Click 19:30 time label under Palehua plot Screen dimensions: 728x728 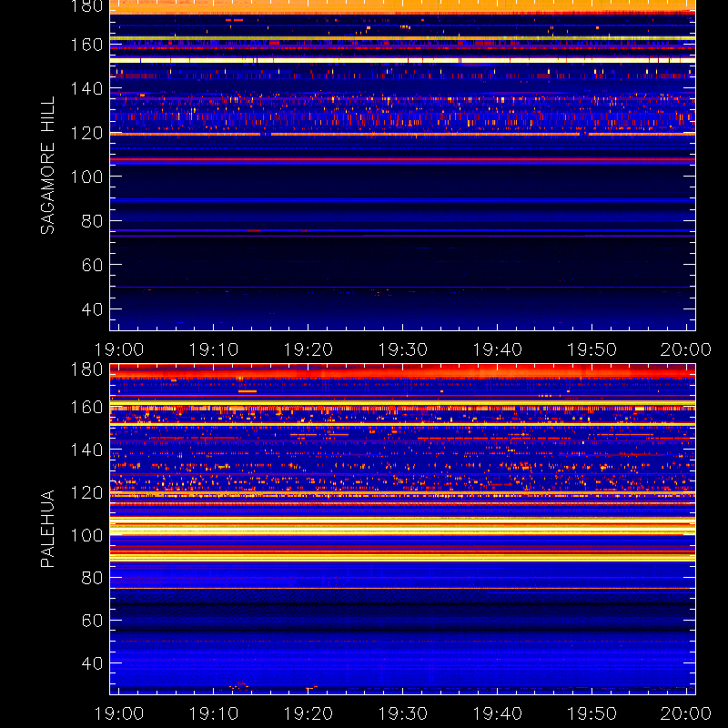[x=402, y=713]
